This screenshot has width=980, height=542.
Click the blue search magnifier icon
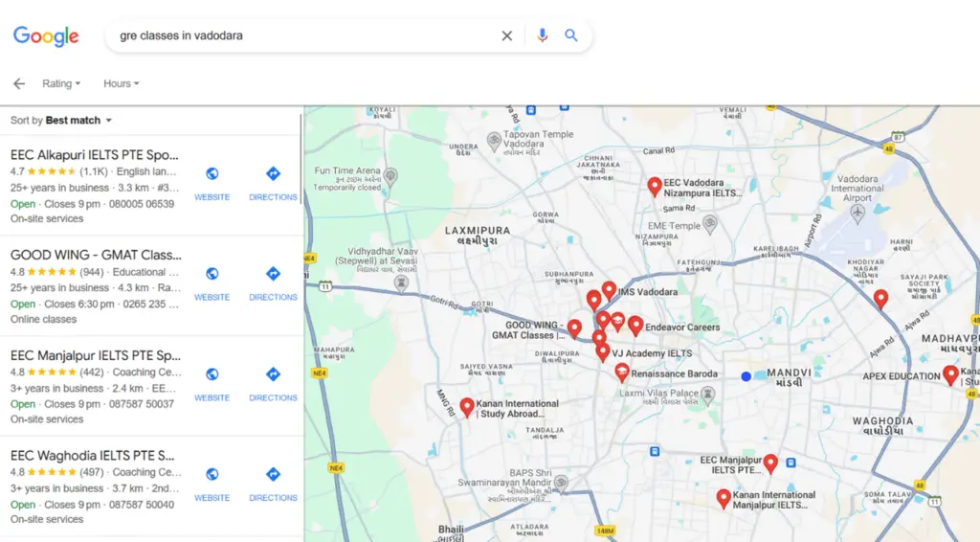coord(570,35)
